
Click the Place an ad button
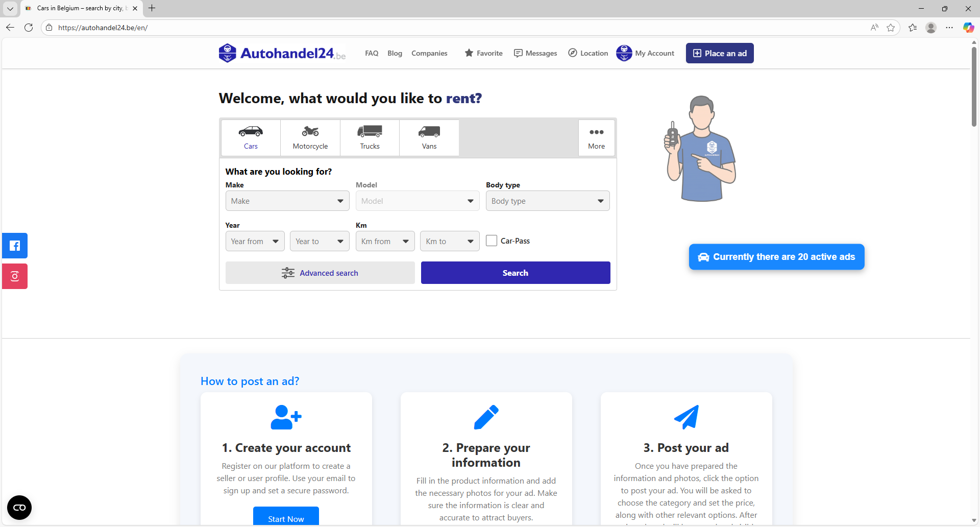pos(720,53)
